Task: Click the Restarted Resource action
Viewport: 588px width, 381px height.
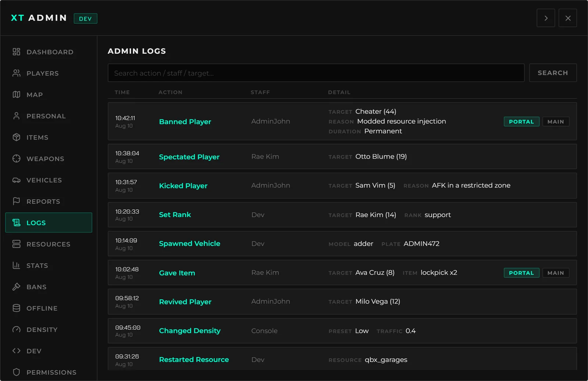Action: click(194, 360)
